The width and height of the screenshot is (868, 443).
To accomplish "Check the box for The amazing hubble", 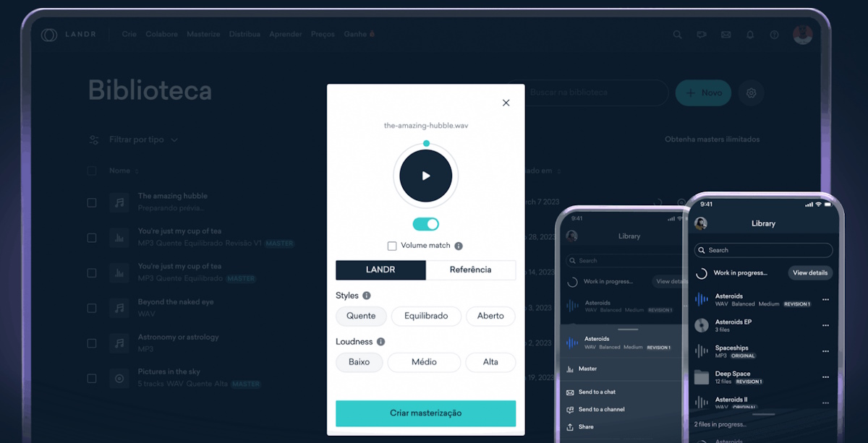I will 92,202.
